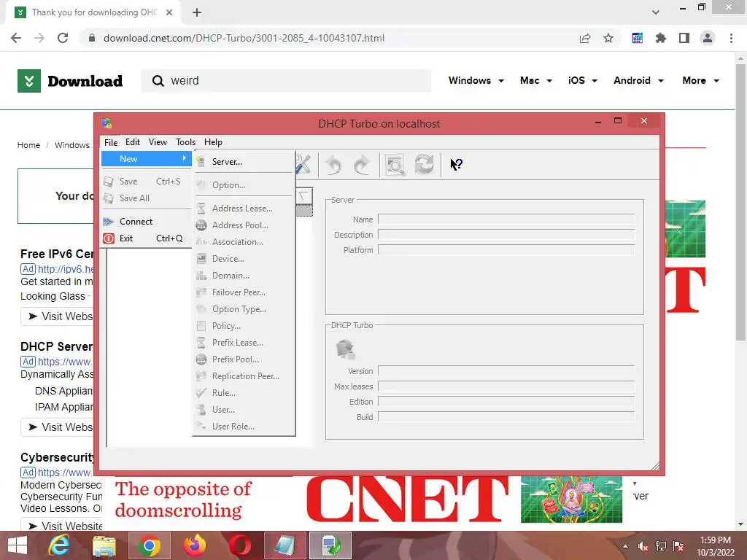Click the DHCP Turbo Version field
The height and width of the screenshot is (560, 747).
[x=506, y=371]
